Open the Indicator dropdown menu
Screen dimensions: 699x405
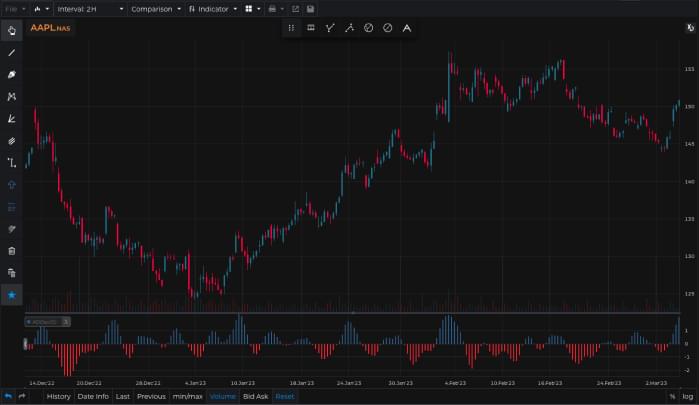[213, 9]
